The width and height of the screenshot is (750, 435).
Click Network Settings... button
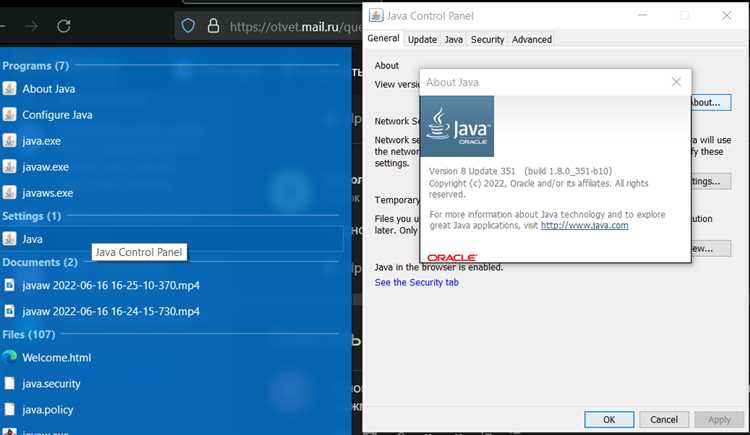(711, 181)
